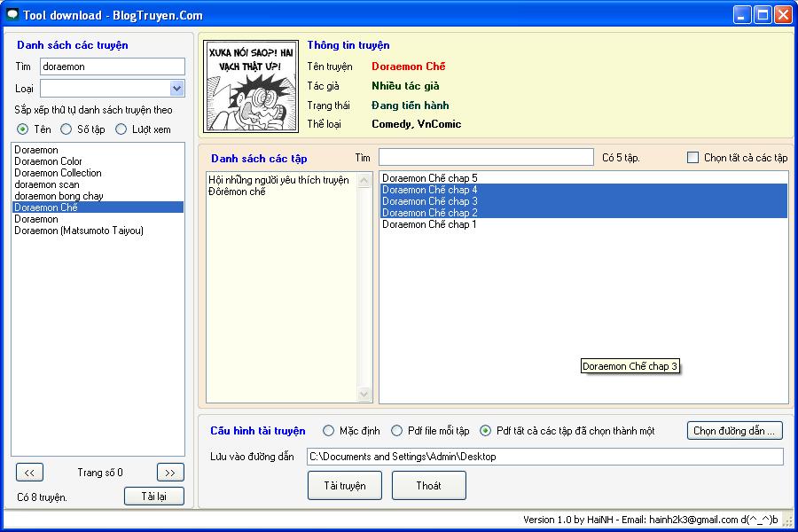This screenshot has height=532, width=798.
Task: Select Doraemon Color in story list
Action: pos(48,161)
